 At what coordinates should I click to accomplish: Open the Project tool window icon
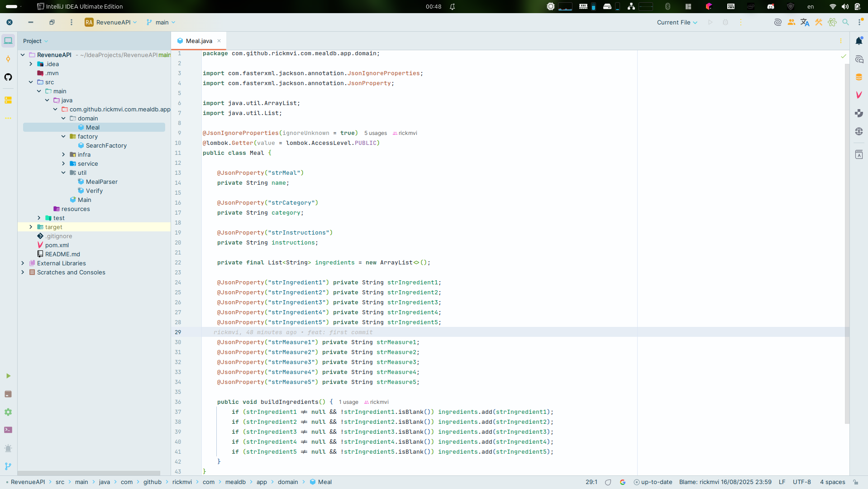coord(8,41)
